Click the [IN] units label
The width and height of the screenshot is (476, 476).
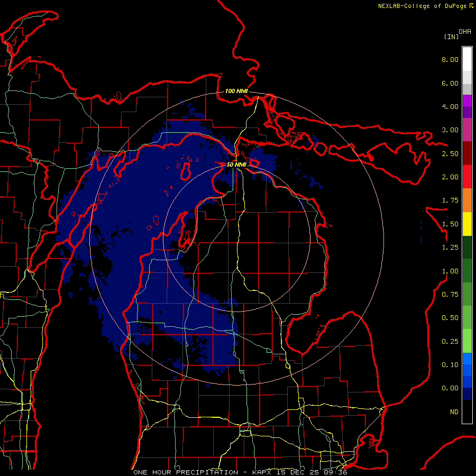(452, 36)
